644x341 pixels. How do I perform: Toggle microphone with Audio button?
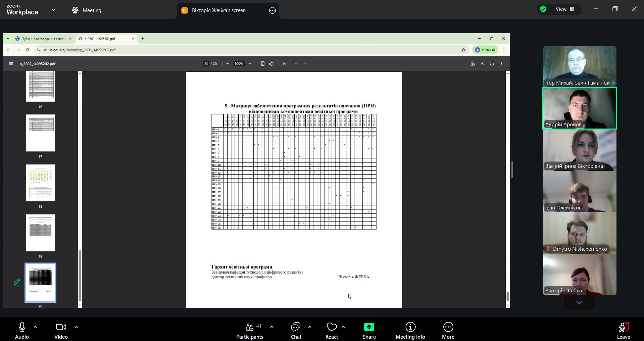[x=22, y=331]
